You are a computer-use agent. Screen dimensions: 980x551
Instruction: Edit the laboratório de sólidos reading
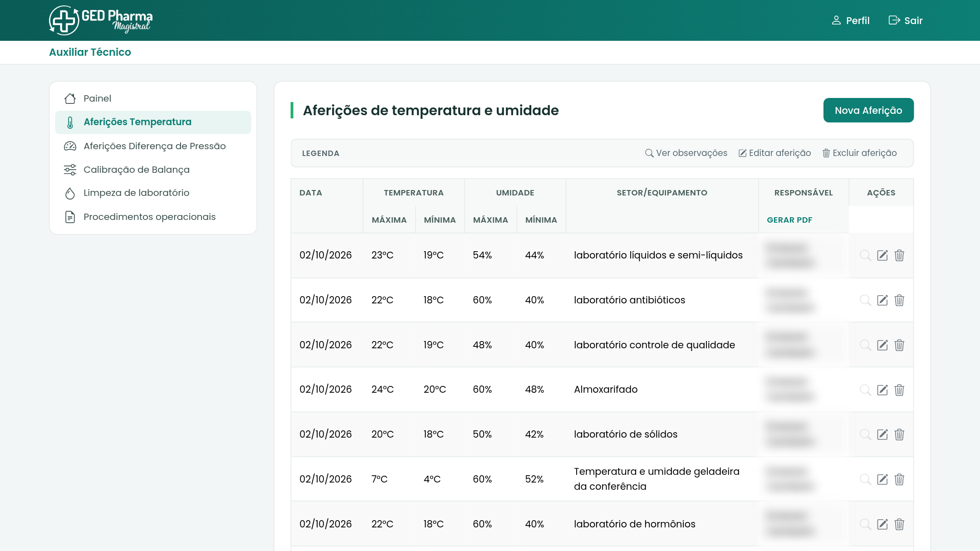point(882,434)
